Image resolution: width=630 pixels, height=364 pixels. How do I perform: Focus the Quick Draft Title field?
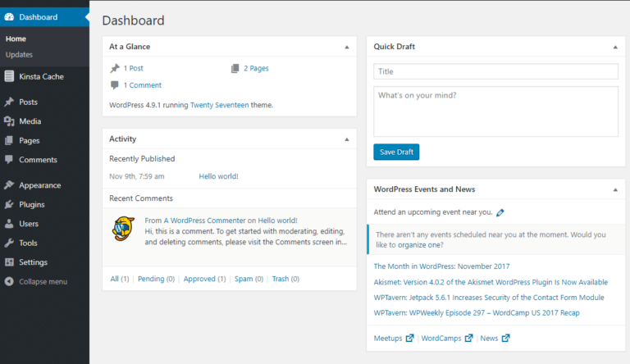pyautogui.click(x=495, y=71)
